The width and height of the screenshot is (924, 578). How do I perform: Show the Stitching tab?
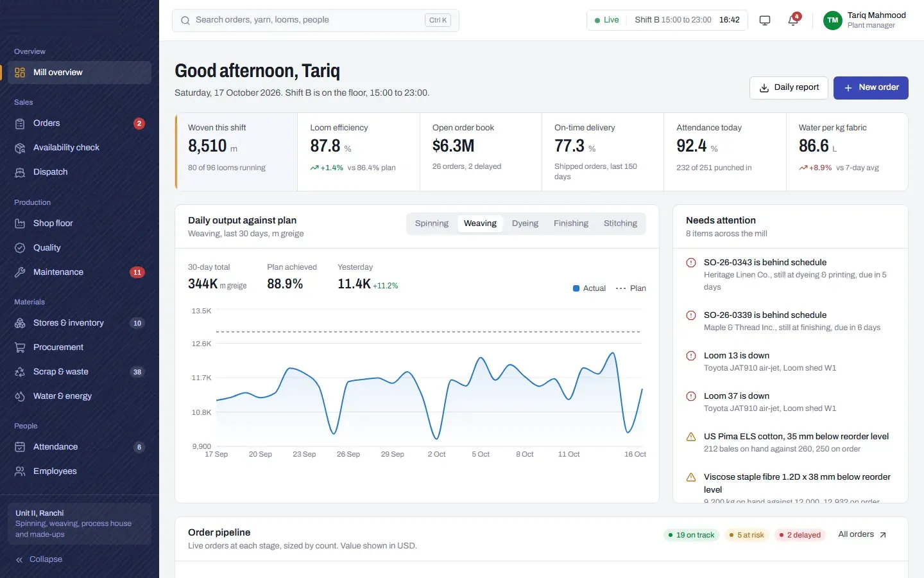620,223
